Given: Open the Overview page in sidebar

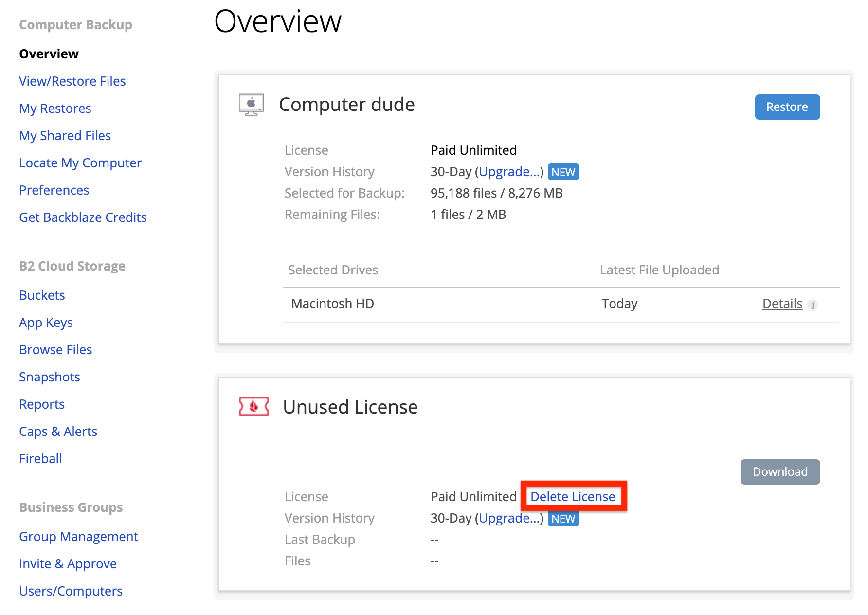Looking at the screenshot, I should [x=49, y=54].
